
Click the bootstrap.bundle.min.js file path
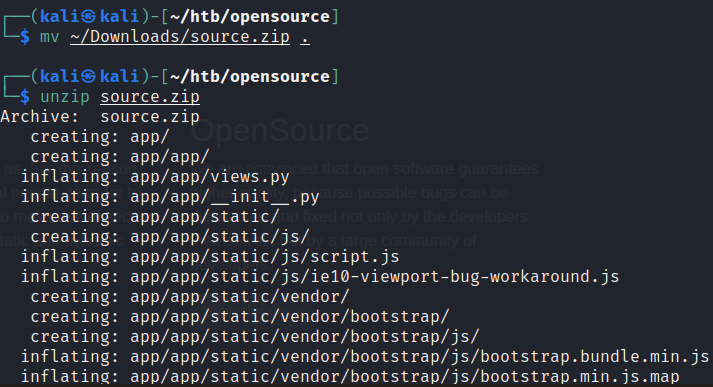point(419,357)
